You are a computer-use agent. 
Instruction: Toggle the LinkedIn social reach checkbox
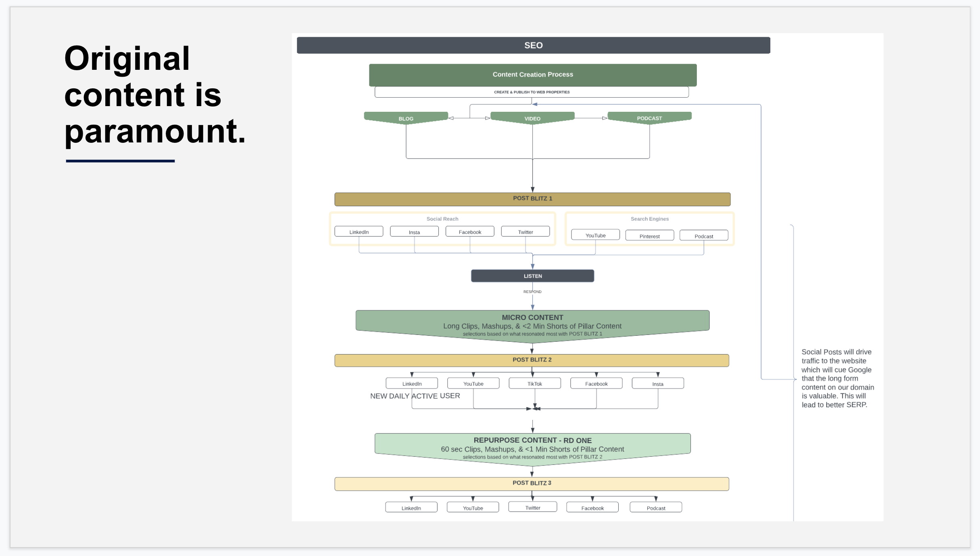point(359,232)
